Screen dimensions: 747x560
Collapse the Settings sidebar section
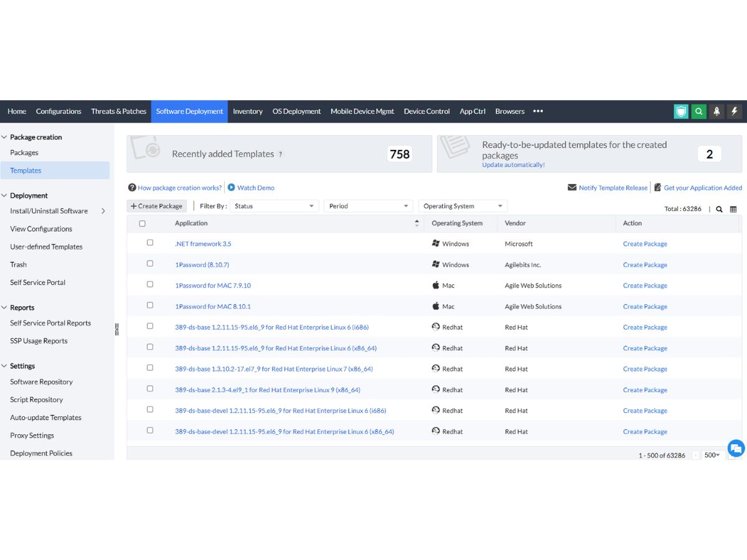coord(4,366)
